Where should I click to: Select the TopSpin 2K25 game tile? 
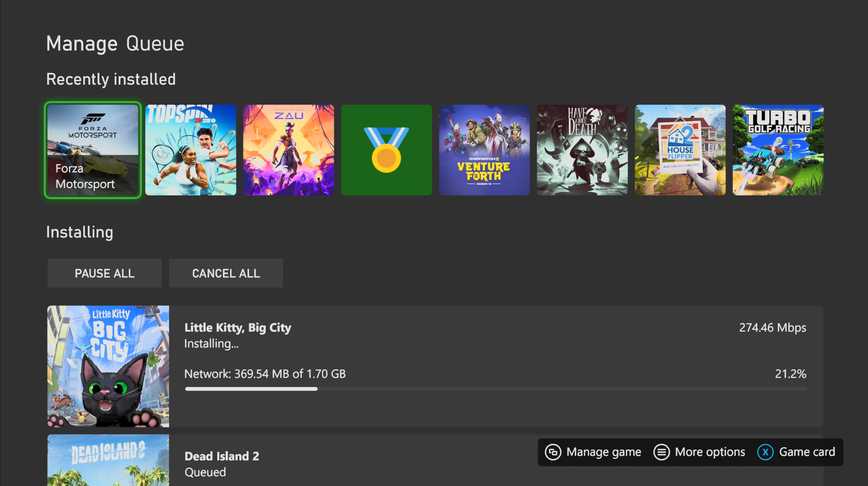coord(191,150)
